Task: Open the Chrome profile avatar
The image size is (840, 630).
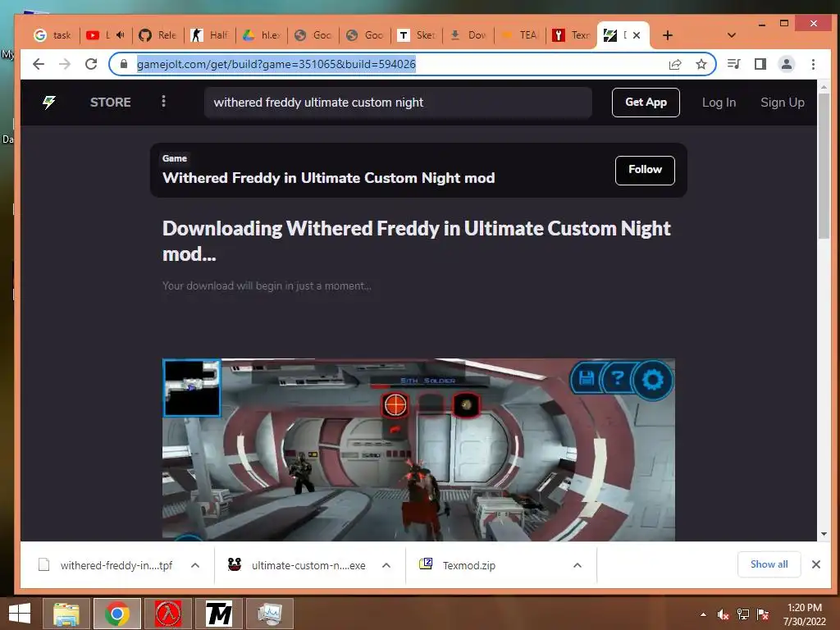Action: pyautogui.click(x=786, y=64)
